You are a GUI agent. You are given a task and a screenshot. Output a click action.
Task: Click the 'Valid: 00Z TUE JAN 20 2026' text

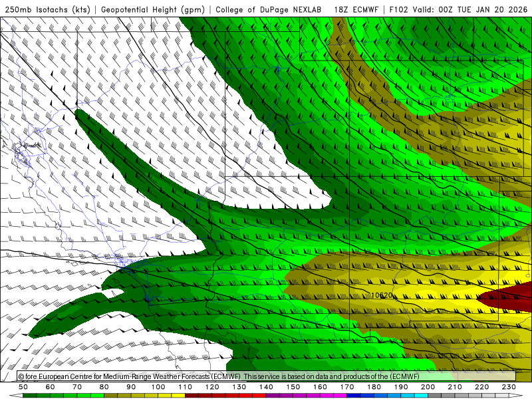470,9
